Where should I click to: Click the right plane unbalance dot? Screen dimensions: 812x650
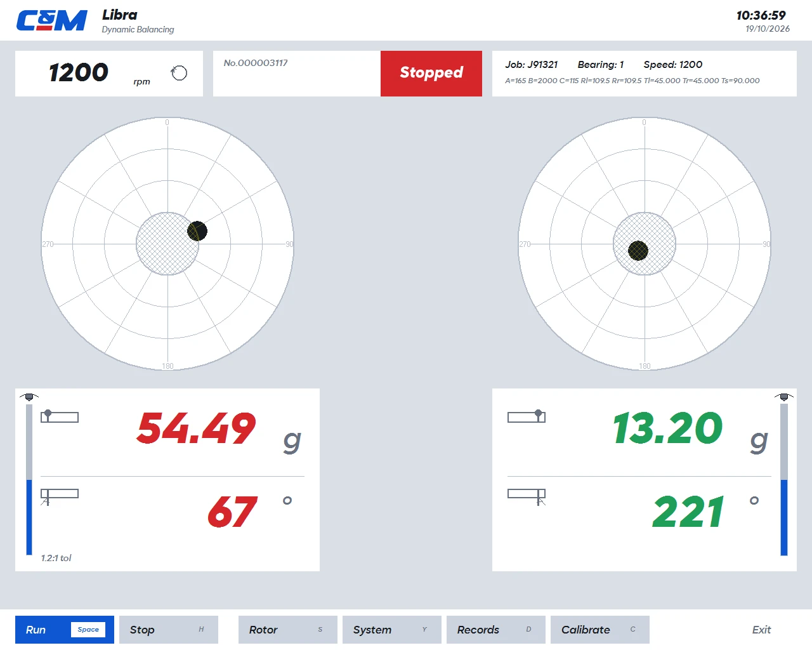tap(638, 251)
